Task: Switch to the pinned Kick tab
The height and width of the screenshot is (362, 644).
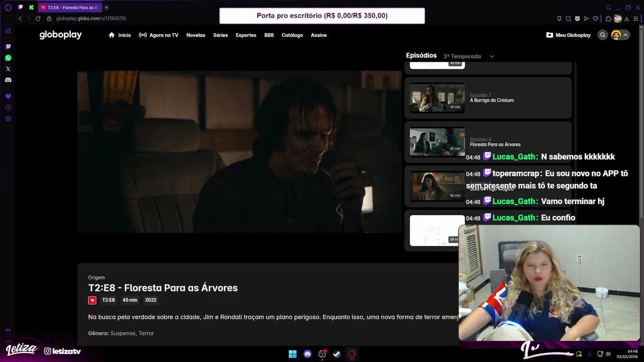Action: pos(31,8)
